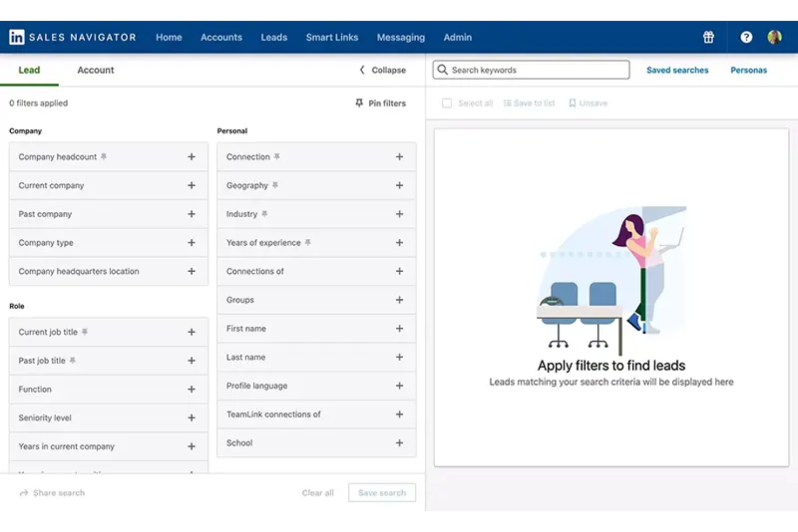The width and height of the screenshot is (798, 532).
Task: Switch to the Account tab
Action: pos(95,70)
